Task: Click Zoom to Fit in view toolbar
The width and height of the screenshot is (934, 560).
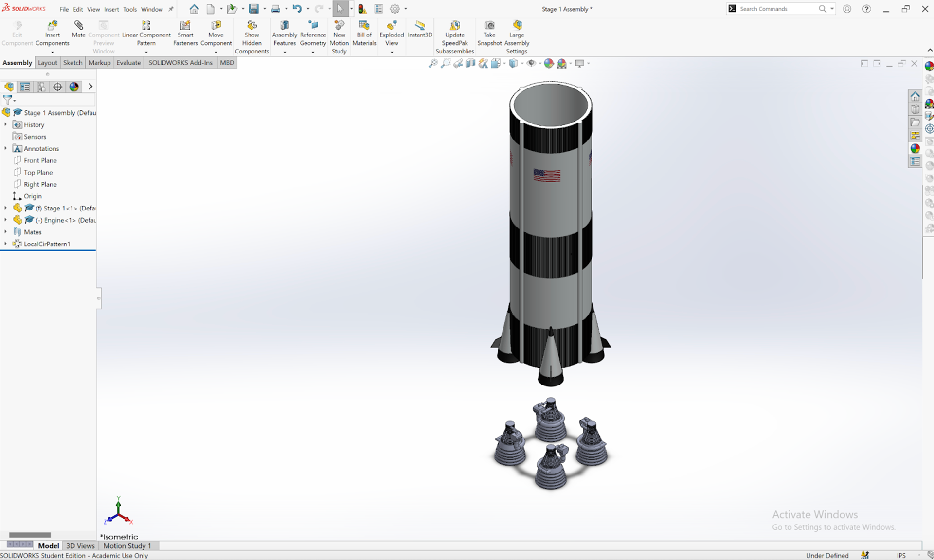Action: (432, 63)
